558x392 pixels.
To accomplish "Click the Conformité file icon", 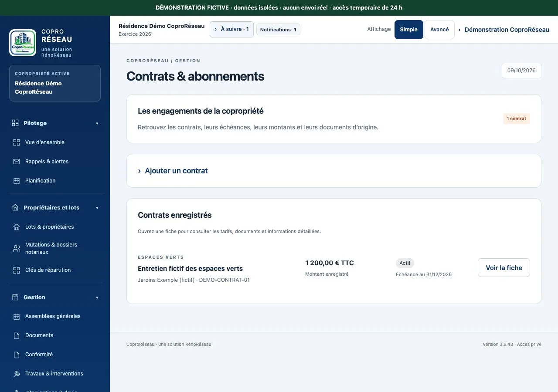I will (17, 355).
